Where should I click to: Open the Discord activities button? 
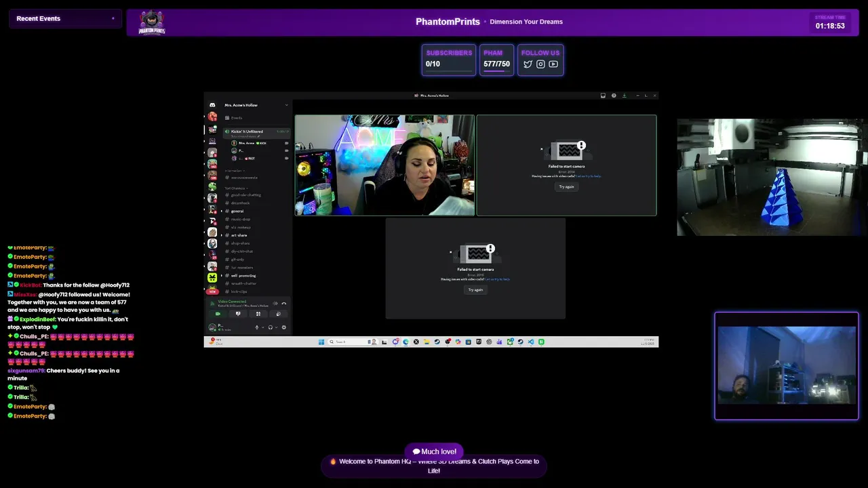pos(258,314)
